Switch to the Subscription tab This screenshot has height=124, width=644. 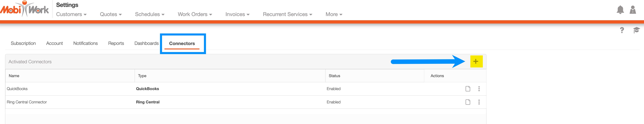pos(23,43)
